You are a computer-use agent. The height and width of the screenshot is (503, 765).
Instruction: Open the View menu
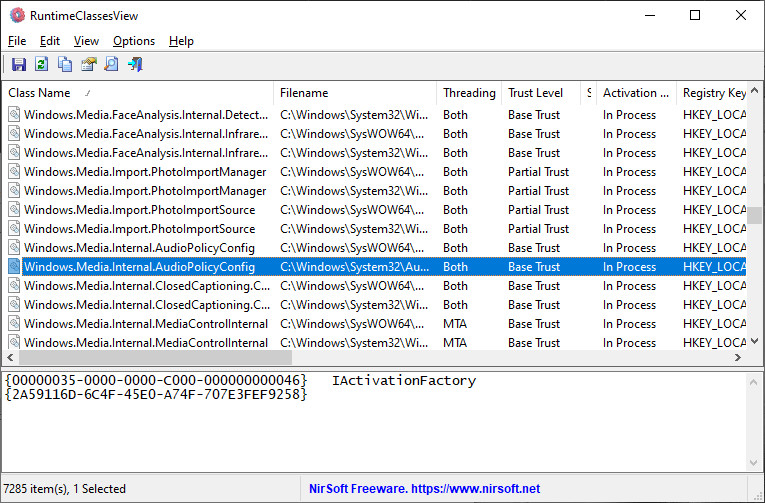click(x=86, y=41)
